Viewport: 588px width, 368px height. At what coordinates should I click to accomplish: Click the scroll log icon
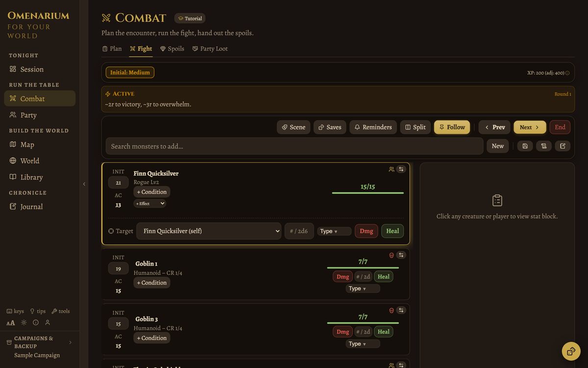click(543, 146)
